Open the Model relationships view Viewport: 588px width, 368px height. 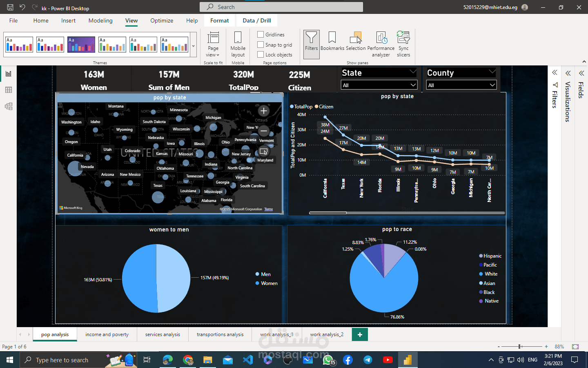click(x=9, y=106)
